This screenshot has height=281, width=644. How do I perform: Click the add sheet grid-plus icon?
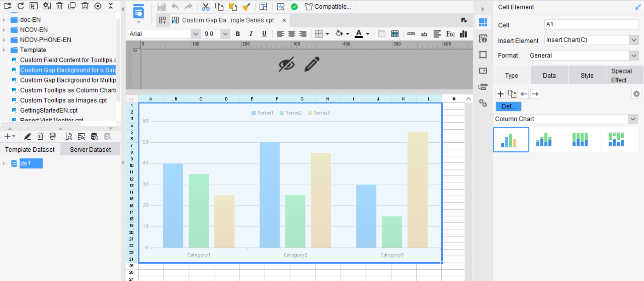pyautogui.click(x=162, y=20)
